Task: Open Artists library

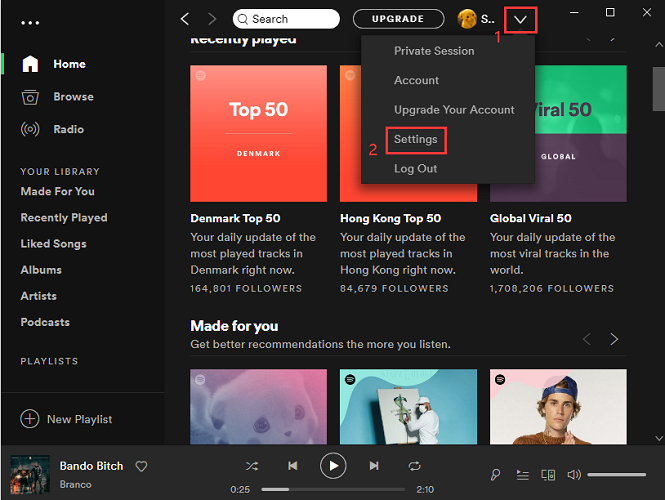Action: click(x=39, y=296)
